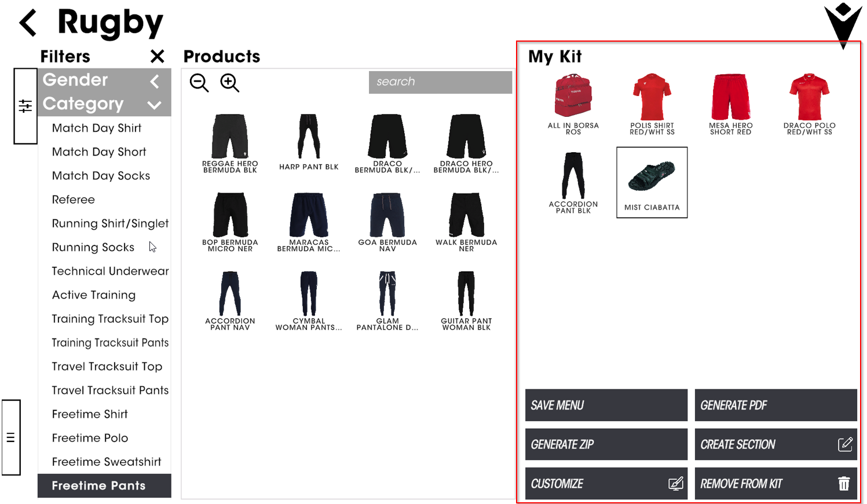The height and width of the screenshot is (504, 867).
Task: Select Match Day Shirt category
Action: [x=97, y=128]
